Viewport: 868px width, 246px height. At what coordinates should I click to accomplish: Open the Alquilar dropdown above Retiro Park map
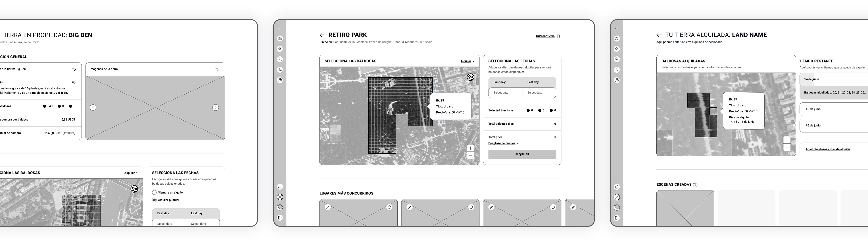[467, 61]
